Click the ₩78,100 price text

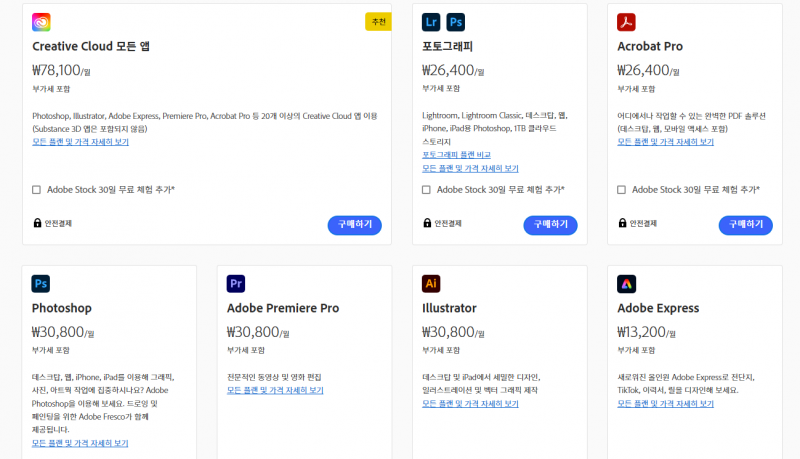(61, 70)
